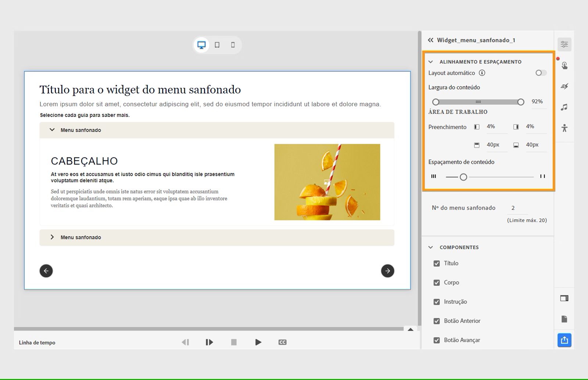Viewport: 588px width, 380px height.
Task: Open the accessibility options panel
Action: click(x=564, y=128)
